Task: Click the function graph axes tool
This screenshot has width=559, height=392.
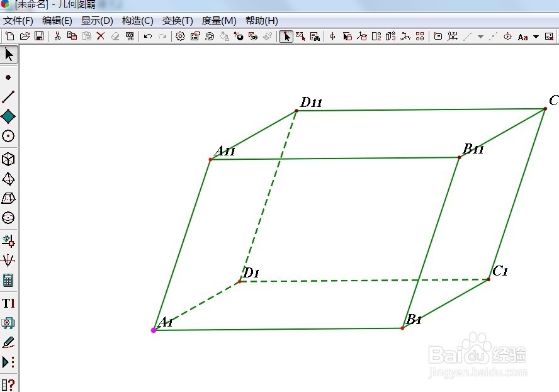Action: [x=8, y=260]
